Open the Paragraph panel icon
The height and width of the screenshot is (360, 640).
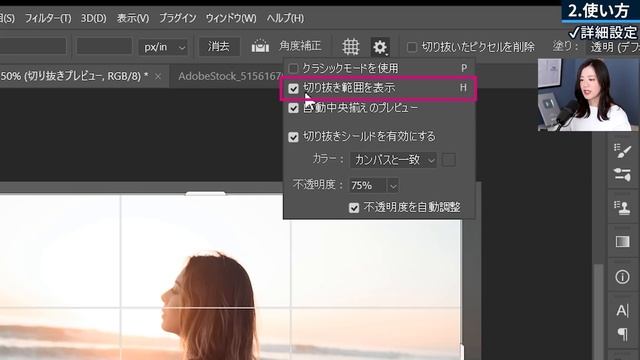point(622,334)
